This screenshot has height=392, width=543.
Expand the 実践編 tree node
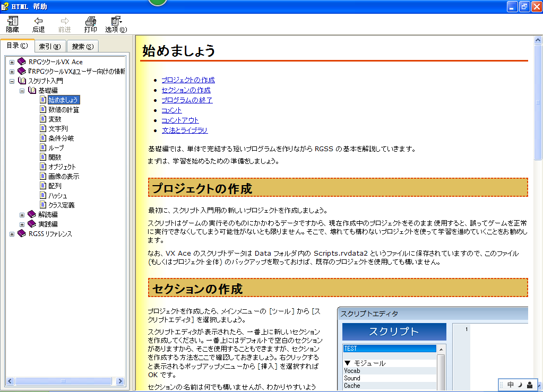coord(22,224)
